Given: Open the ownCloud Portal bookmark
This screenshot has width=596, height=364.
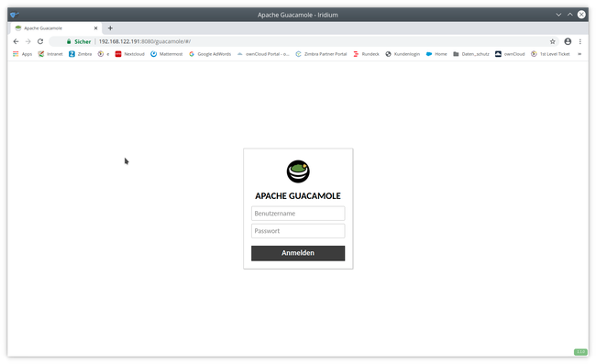Looking at the screenshot, I should coord(263,54).
